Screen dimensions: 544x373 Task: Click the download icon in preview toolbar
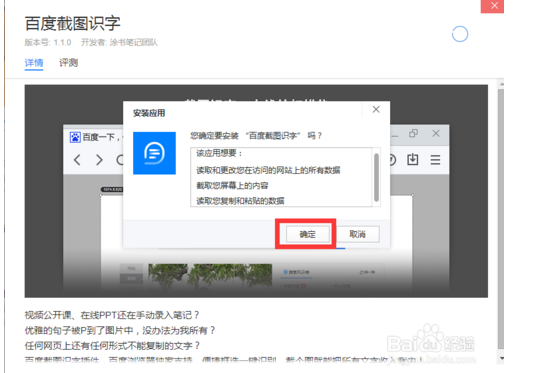[413, 160]
